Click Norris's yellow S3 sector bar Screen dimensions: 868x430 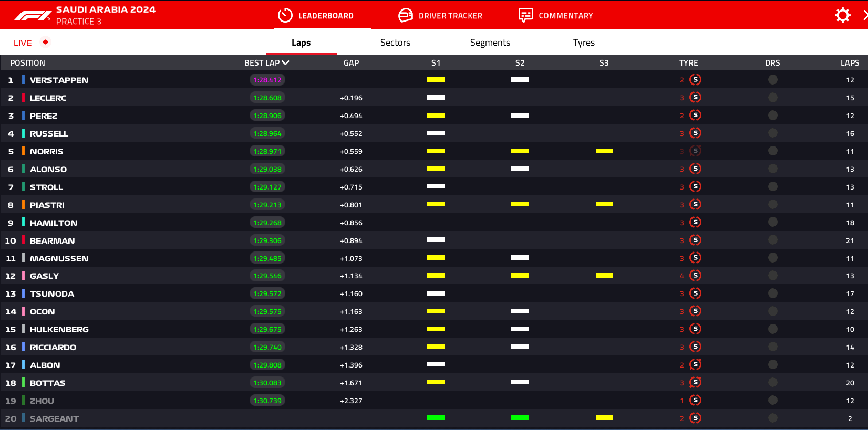604,151
